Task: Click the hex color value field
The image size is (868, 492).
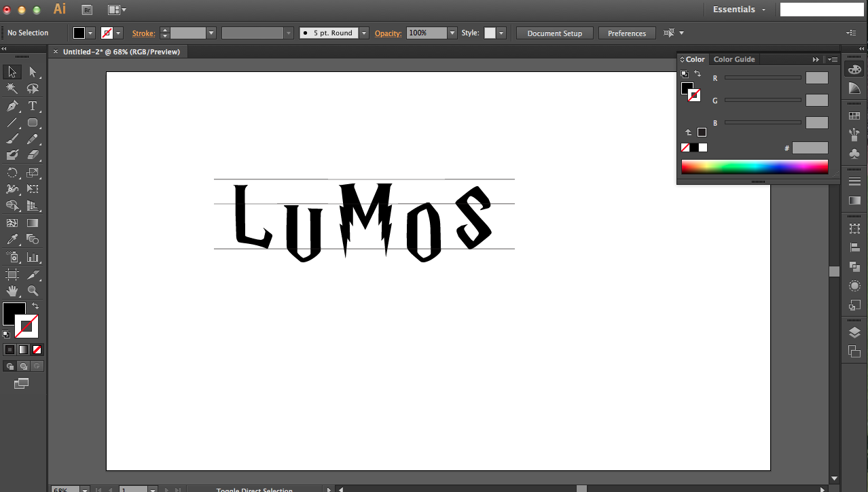Action: pos(810,147)
